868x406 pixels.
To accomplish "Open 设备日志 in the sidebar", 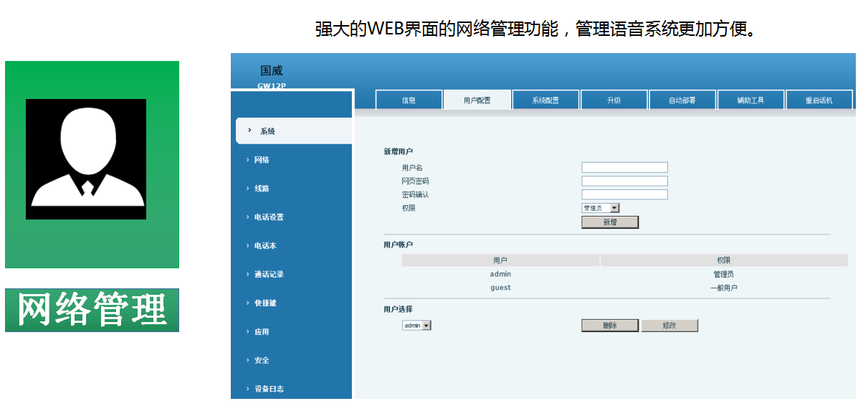I will click(x=269, y=389).
